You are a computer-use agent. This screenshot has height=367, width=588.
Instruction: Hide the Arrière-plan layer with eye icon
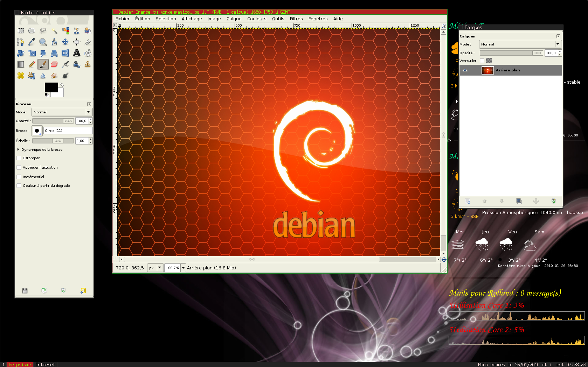[465, 70]
